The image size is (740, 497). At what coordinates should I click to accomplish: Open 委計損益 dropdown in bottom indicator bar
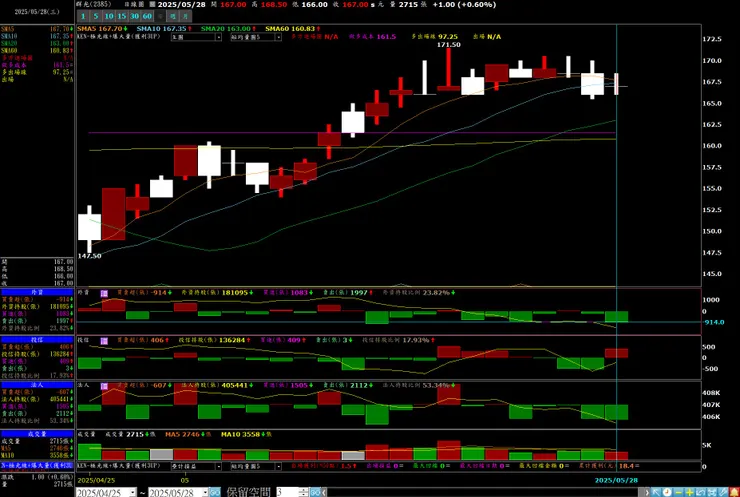pos(196,466)
